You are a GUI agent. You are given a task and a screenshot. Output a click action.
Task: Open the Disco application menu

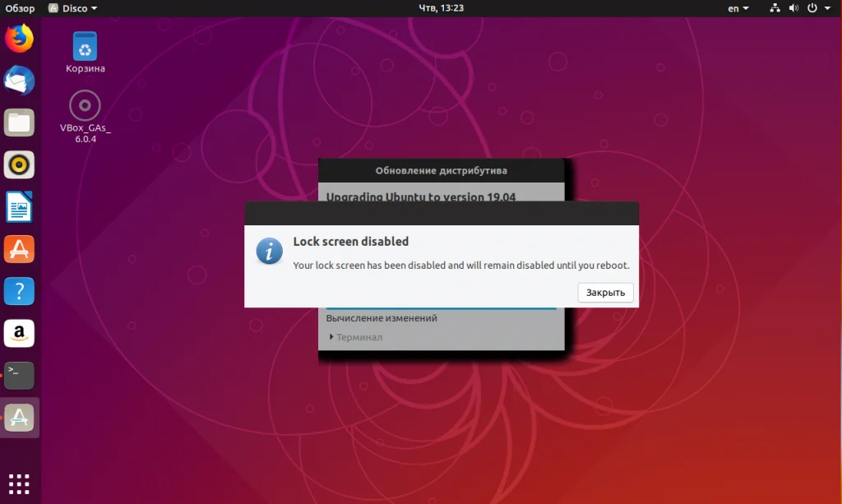click(x=73, y=8)
